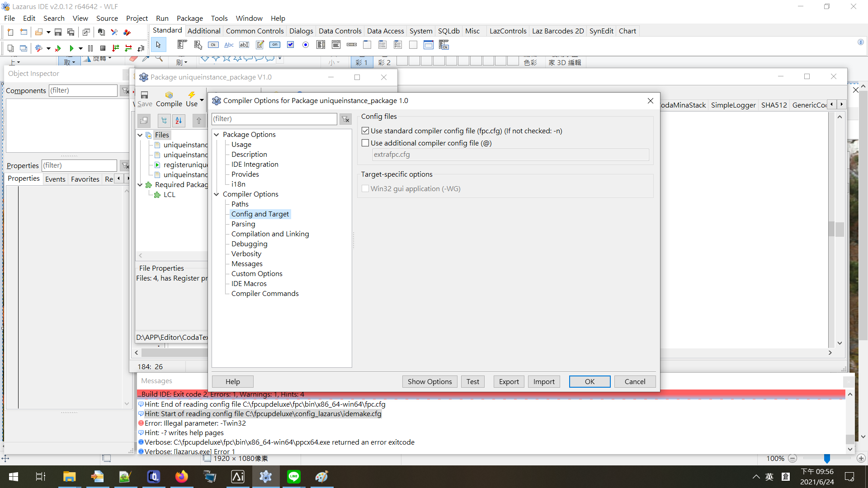868x488 pixels.
Task: Click the Firefox icon on the taskbar
Action: pyautogui.click(x=181, y=476)
